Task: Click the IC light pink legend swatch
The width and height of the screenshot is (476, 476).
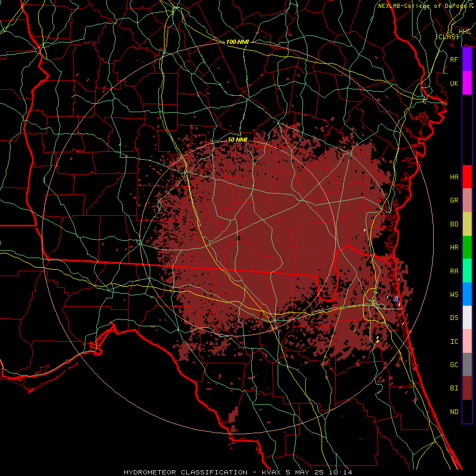Action: coord(467,341)
